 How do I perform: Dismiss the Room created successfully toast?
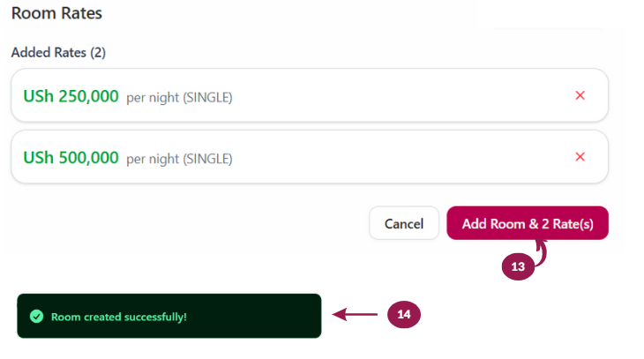click(x=168, y=316)
